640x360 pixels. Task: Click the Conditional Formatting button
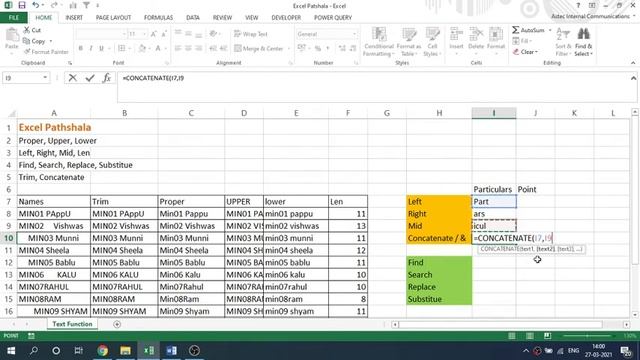point(379,42)
